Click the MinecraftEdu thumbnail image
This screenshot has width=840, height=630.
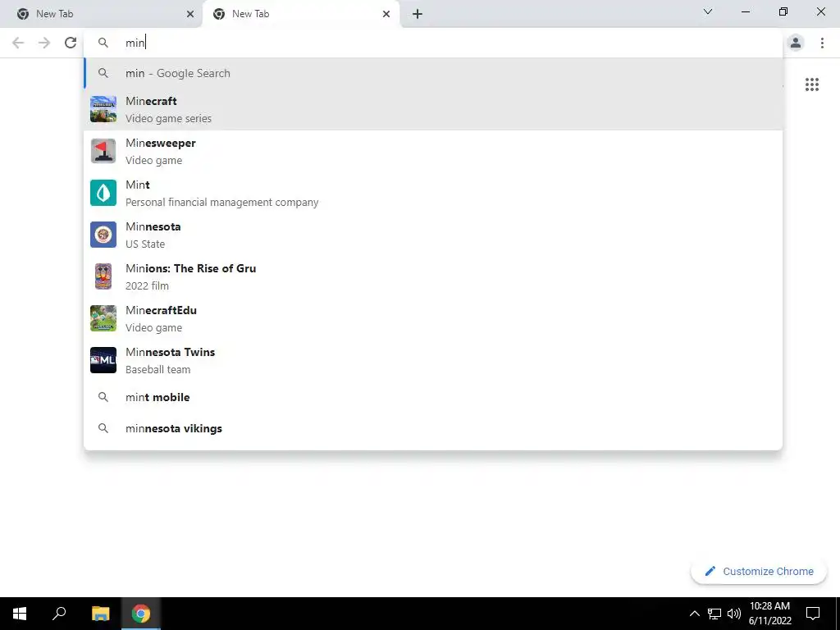(x=103, y=318)
